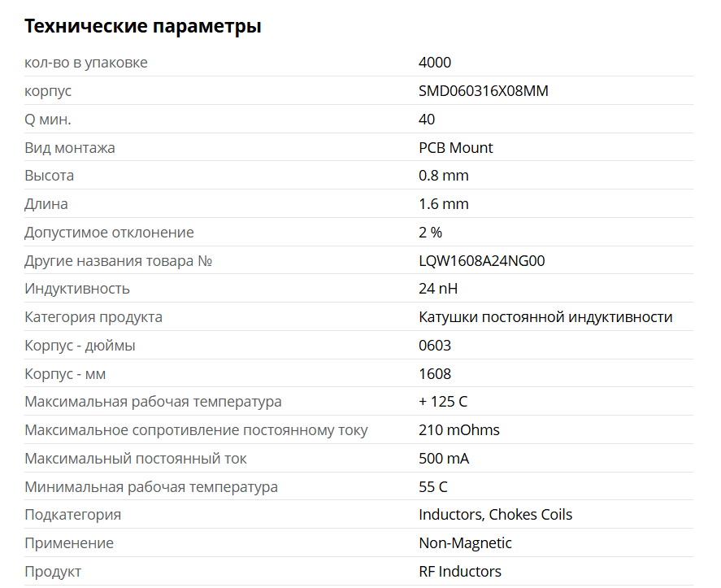Click the '210 mOhms' resistance value
The image size is (721, 588).
click(459, 430)
